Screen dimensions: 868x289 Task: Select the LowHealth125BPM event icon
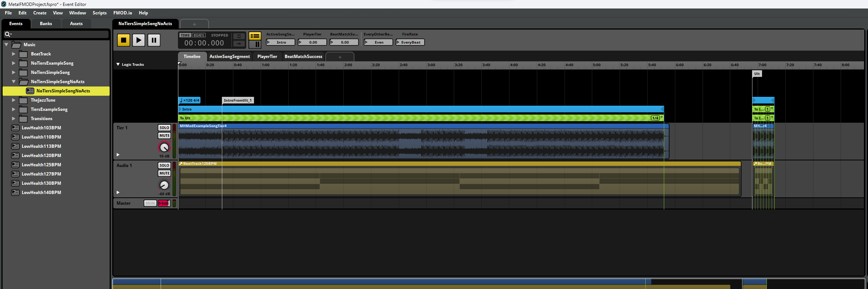tap(15, 164)
